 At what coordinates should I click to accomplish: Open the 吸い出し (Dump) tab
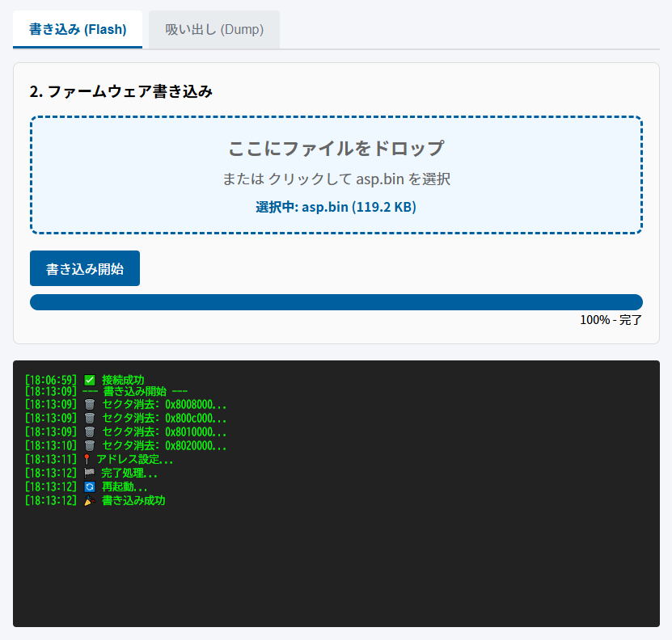[214, 29]
